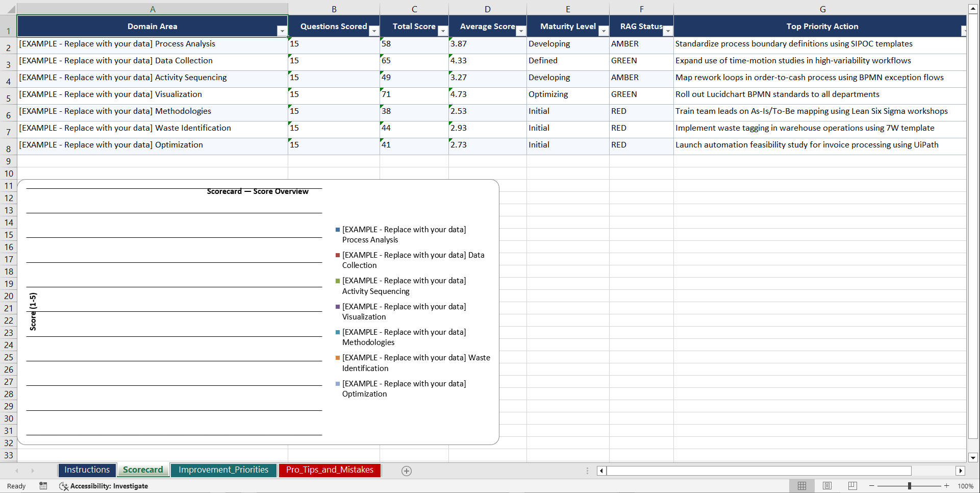Click the macro recording icon near Ready
Image resolution: width=980 pixels, height=493 pixels.
tap(43, 486)
